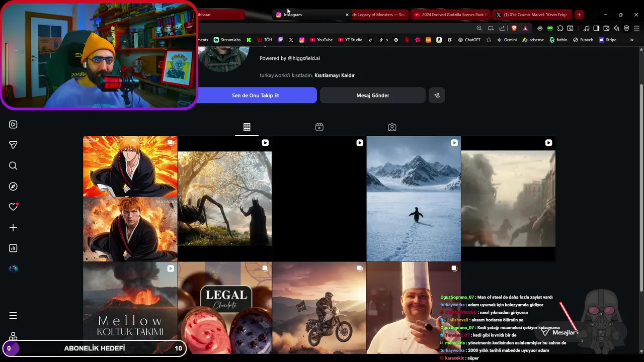Open the Ichigo anime carousel post
This screenshot has height=362, width=644.
130,199
